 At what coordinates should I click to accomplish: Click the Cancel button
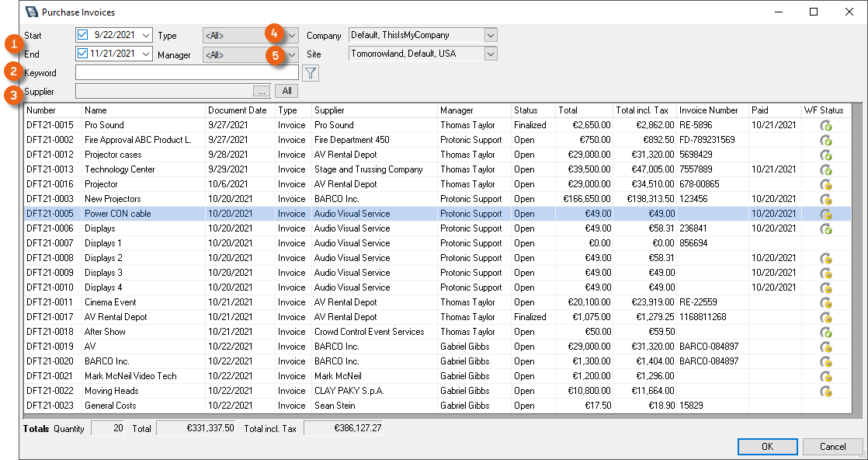pyautogui.click(x=832, y=447)
